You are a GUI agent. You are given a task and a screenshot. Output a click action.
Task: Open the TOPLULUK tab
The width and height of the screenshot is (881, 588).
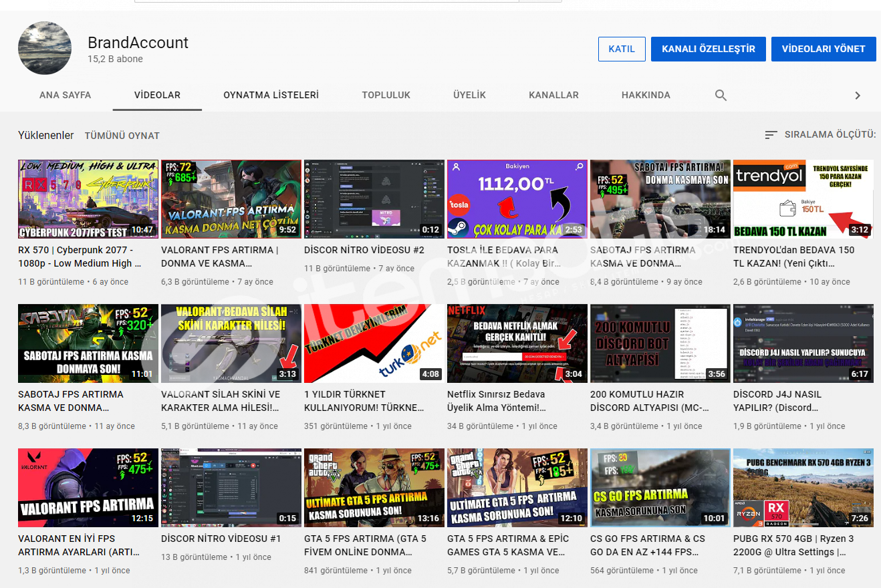386,95
